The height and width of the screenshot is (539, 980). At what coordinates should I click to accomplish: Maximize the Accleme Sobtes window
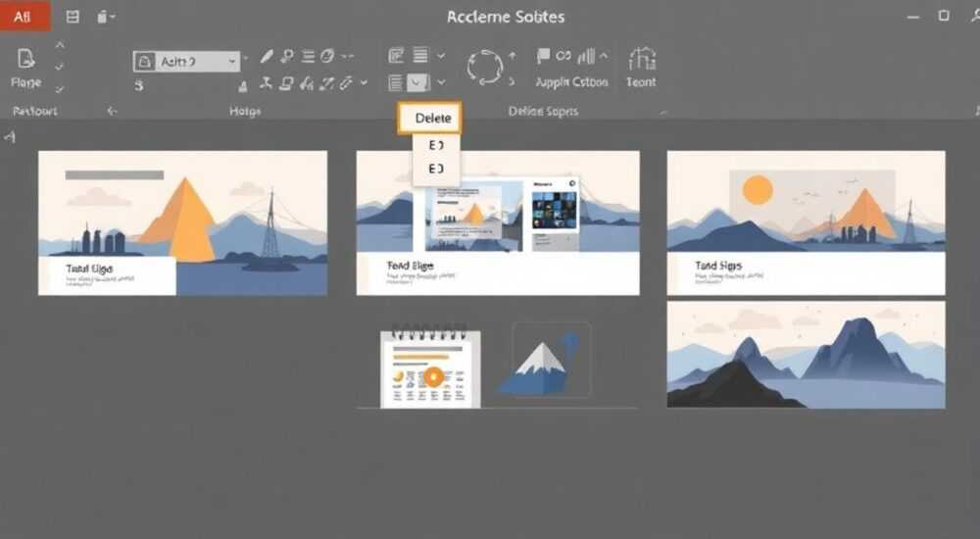(x=944, y=16)
